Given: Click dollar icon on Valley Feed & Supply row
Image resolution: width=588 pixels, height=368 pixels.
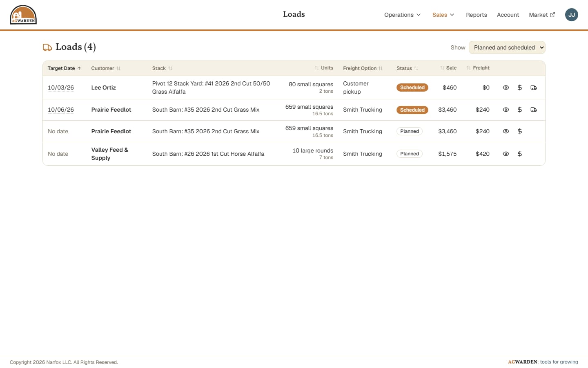Looking at the screenshot, I should coord(519,154).
